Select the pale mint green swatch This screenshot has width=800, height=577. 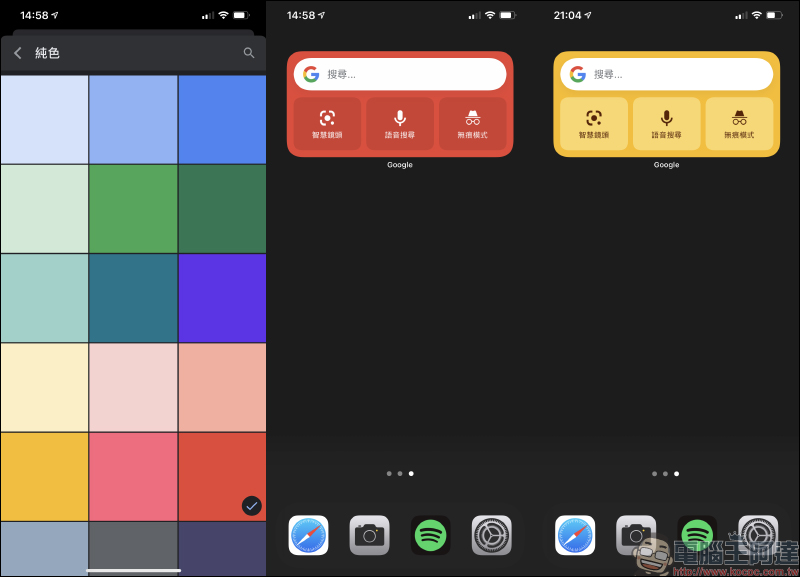coord(44,209)
